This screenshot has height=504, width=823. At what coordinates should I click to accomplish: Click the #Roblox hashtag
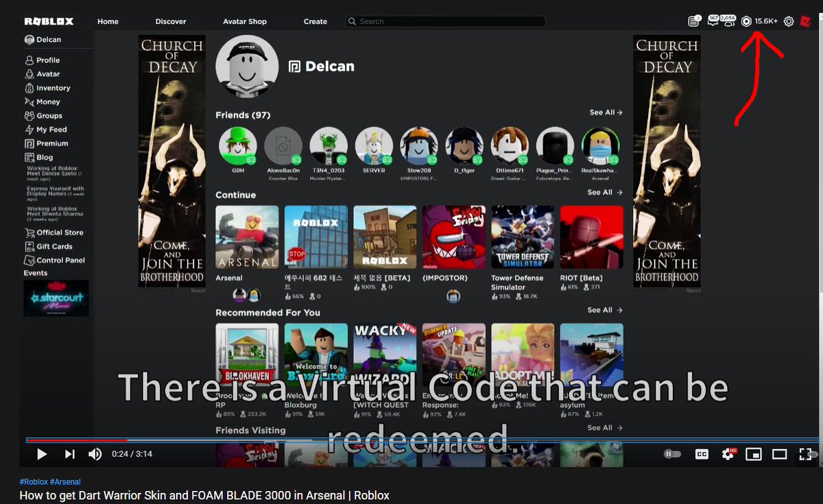click(33, 482)
